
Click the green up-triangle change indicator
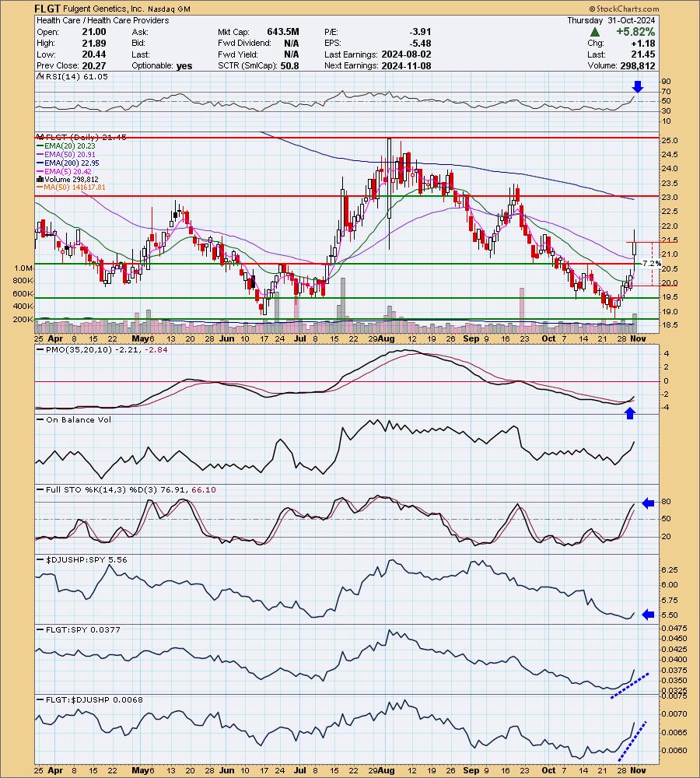595,32
